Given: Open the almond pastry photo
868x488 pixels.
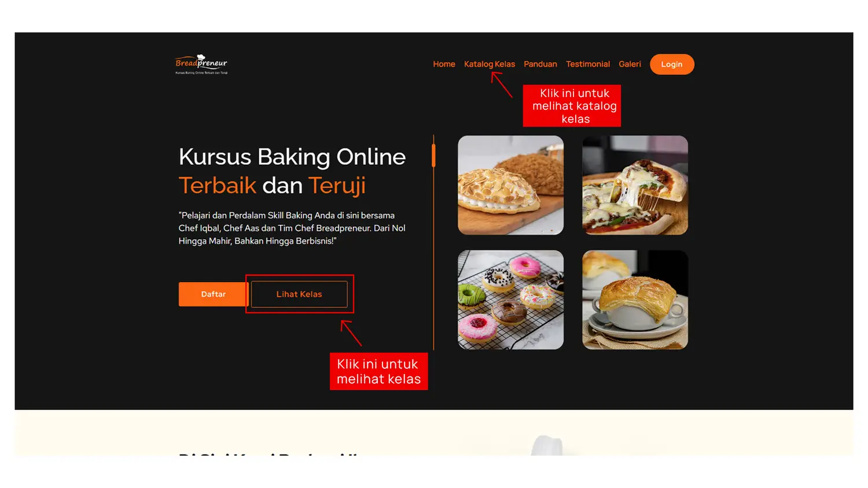Looking at the screenshot, I should (510, 185).
